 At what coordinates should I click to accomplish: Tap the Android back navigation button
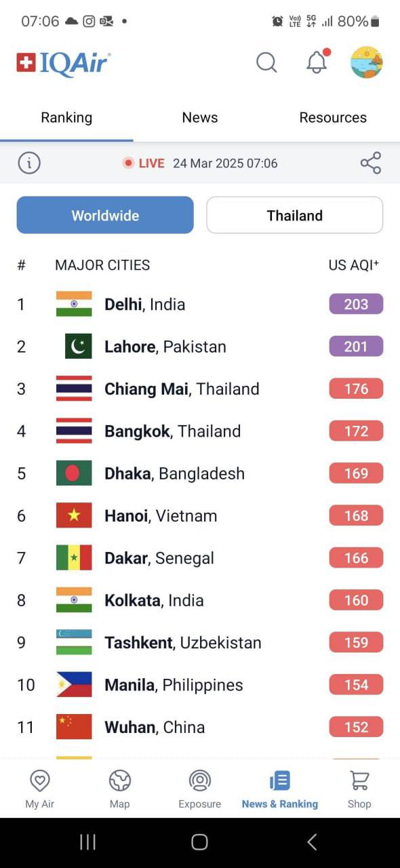pos(312,842)
